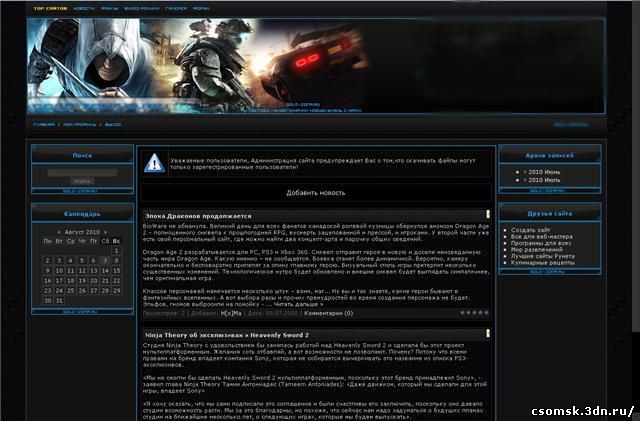
Task: Click icon beside Эпоха Драконов title
Action: pos(487,214)
